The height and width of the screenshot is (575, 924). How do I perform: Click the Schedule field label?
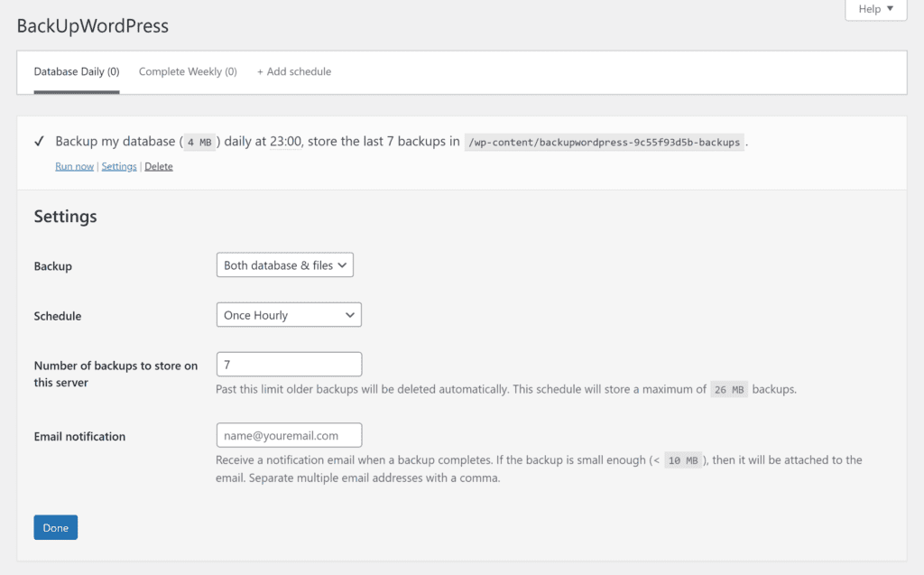coord(58,316)
